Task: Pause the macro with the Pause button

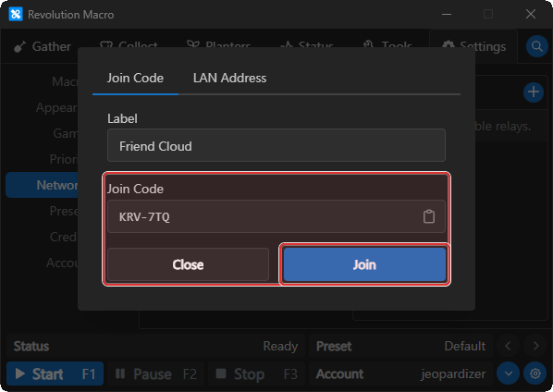Action: 155,374
